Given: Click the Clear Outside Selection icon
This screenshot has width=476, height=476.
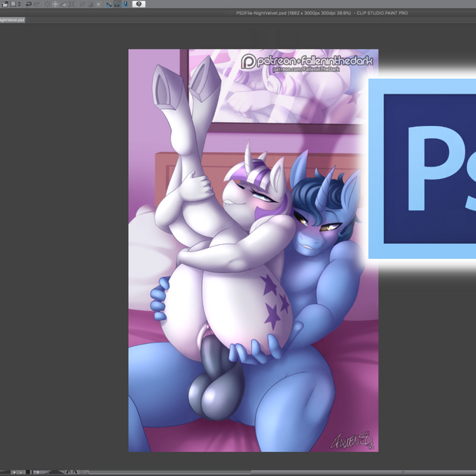Looking at the screenshot, I should (55, 4).
